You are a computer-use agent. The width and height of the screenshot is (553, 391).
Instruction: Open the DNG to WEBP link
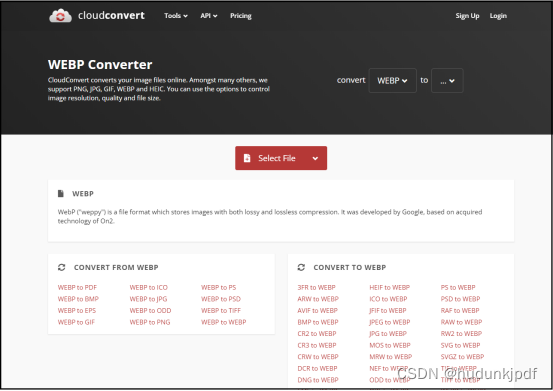(x=318, y=380)
